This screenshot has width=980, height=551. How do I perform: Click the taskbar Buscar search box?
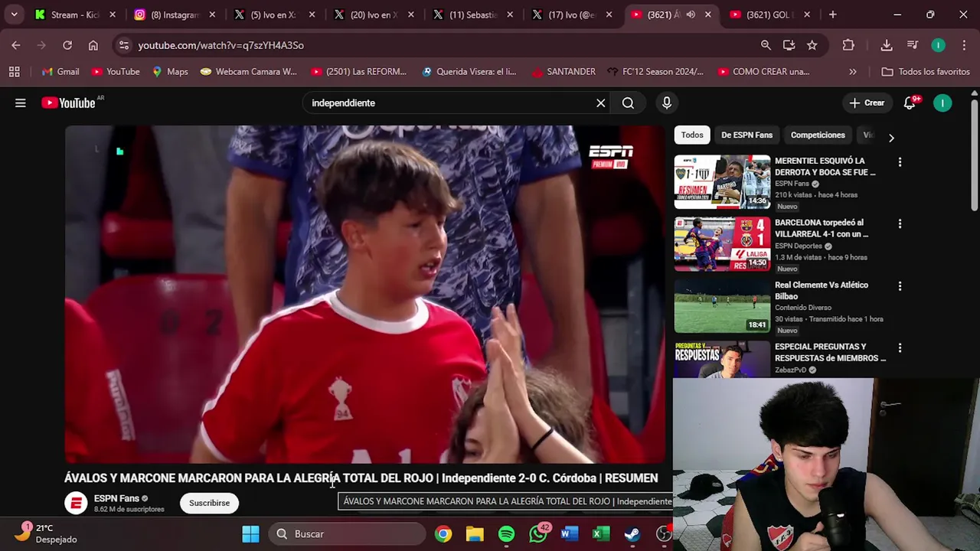348,533
